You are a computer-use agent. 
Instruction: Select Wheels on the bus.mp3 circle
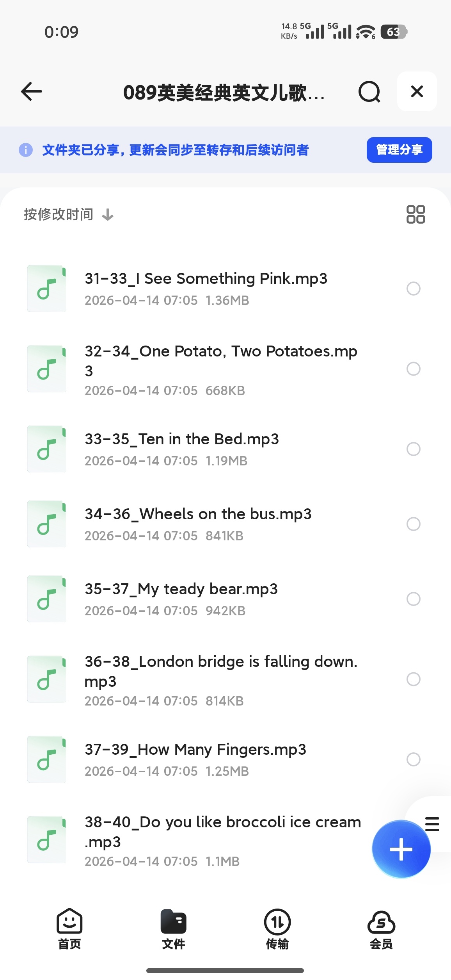pyautogui.click(x=414, y=524)
